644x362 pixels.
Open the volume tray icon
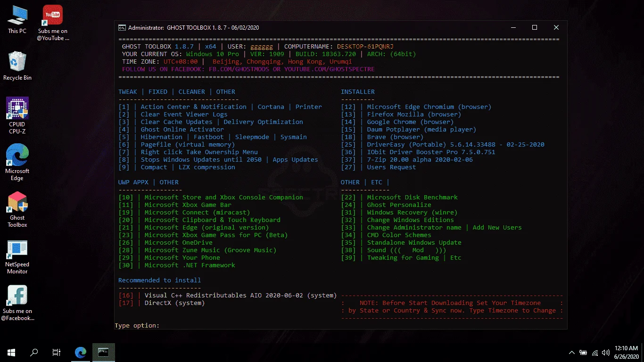pos(605,353)
